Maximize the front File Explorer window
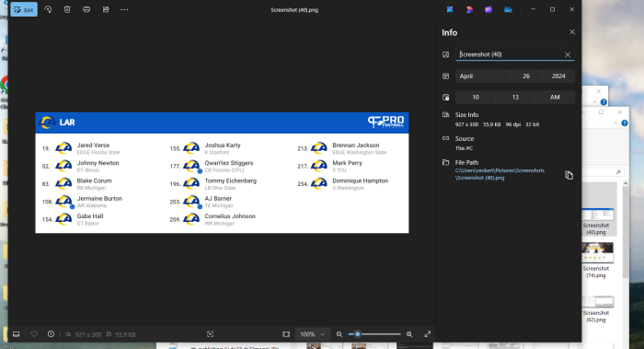 pyautogui.click(x=602, y=111)
